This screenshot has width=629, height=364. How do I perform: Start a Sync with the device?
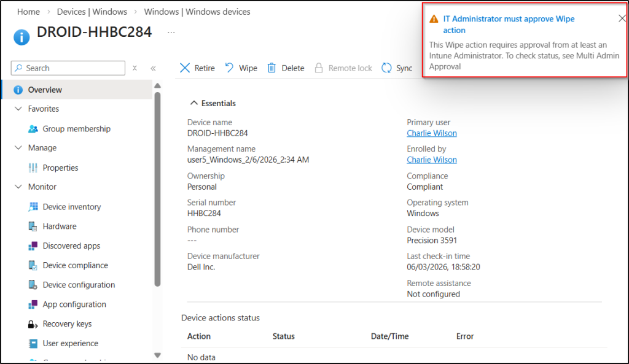click(397, 68)
